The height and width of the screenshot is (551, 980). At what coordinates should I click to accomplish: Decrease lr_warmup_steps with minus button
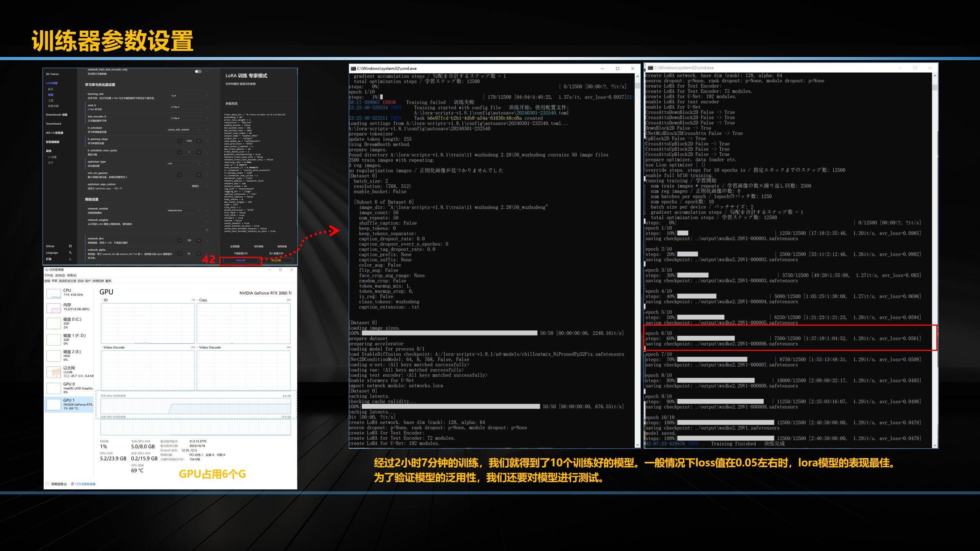coord(179,141)
